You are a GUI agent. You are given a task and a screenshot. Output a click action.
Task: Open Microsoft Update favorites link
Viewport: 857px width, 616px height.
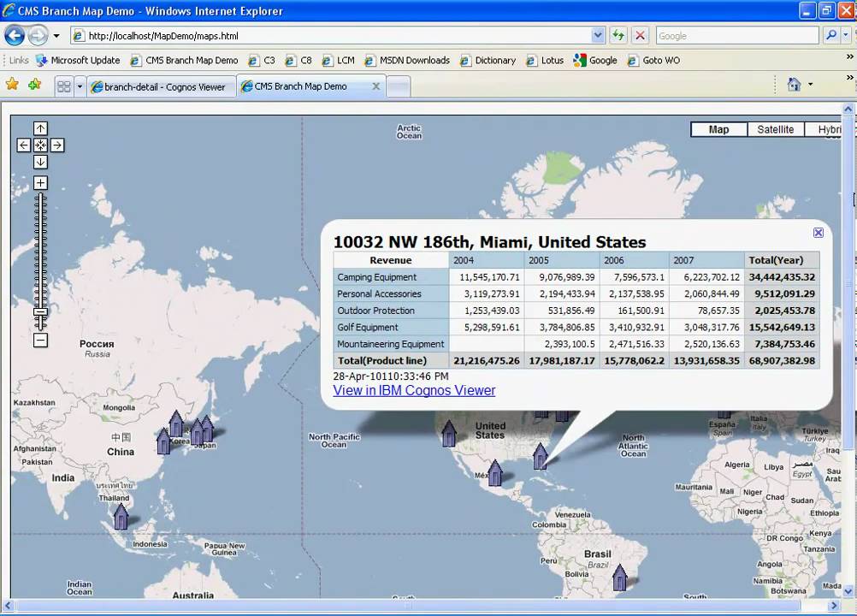78,60
